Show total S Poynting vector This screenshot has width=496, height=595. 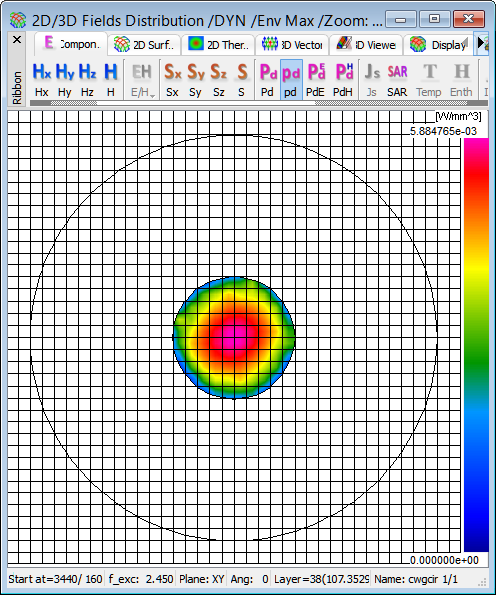point(242,79)
